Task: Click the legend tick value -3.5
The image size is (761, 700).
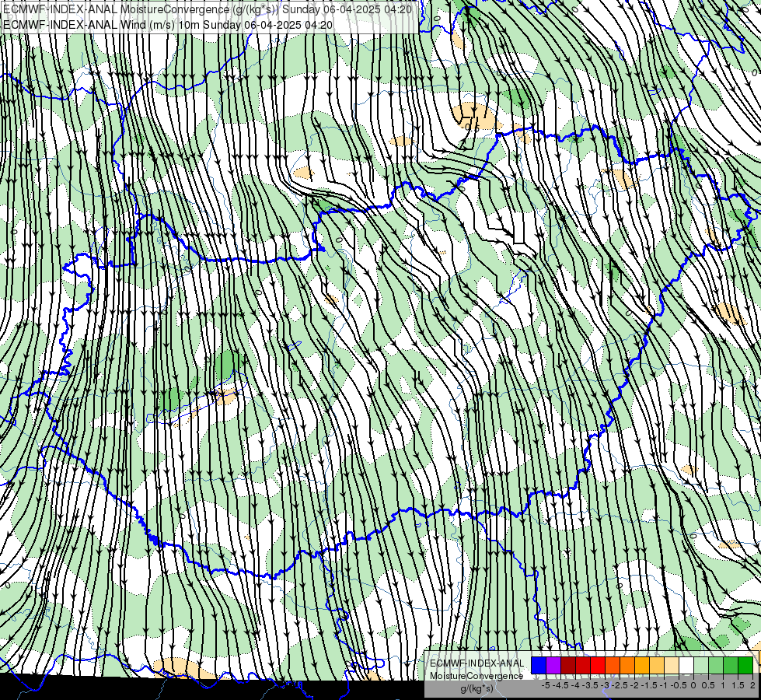Action: [590, 685]
